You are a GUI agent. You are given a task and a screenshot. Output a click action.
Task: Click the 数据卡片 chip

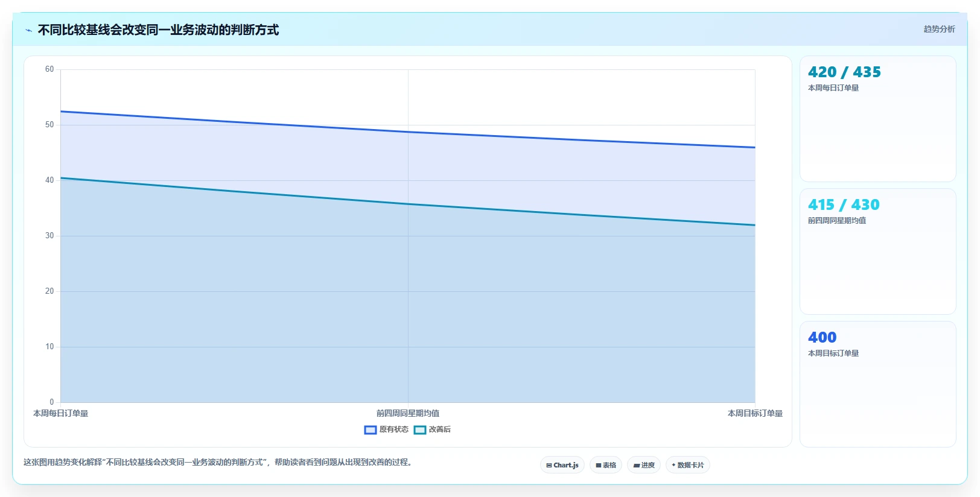[688, 465]
